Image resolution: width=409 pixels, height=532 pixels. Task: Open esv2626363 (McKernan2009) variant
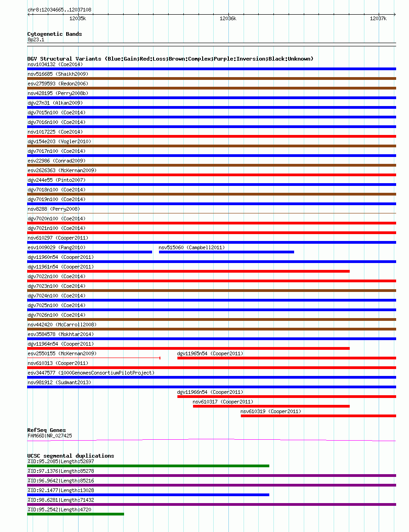pos(62,170)
